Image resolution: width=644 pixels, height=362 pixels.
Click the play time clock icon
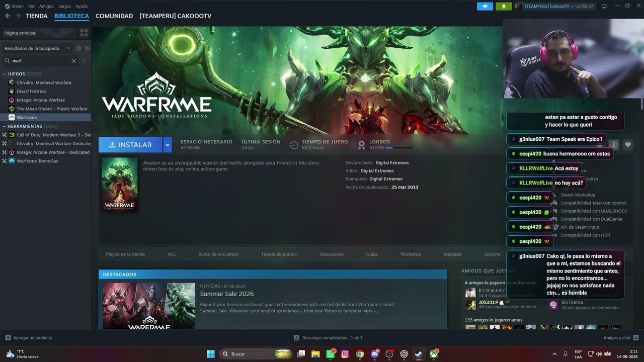point(294,145)
